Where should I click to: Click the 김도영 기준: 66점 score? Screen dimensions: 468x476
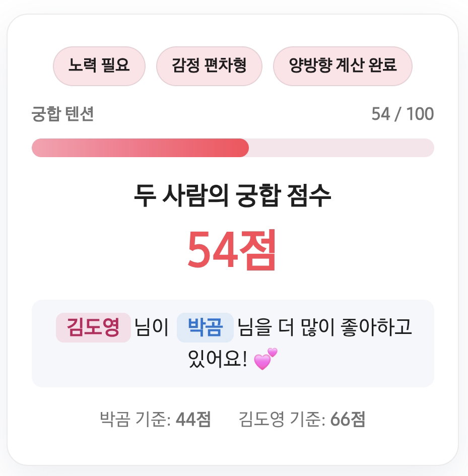[302, 420]
